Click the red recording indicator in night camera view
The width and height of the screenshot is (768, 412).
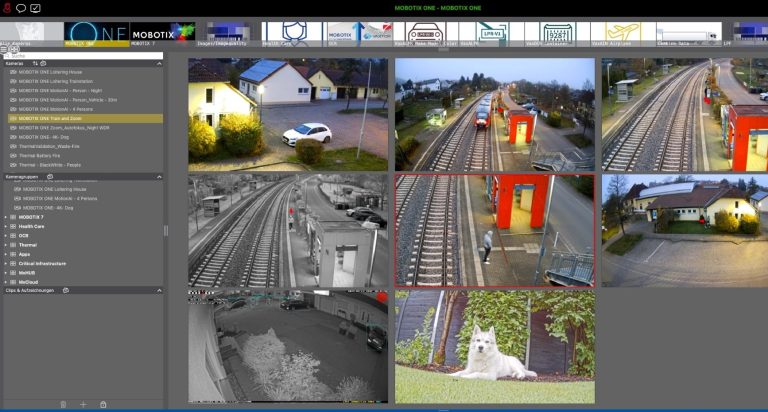click(382, 297)
